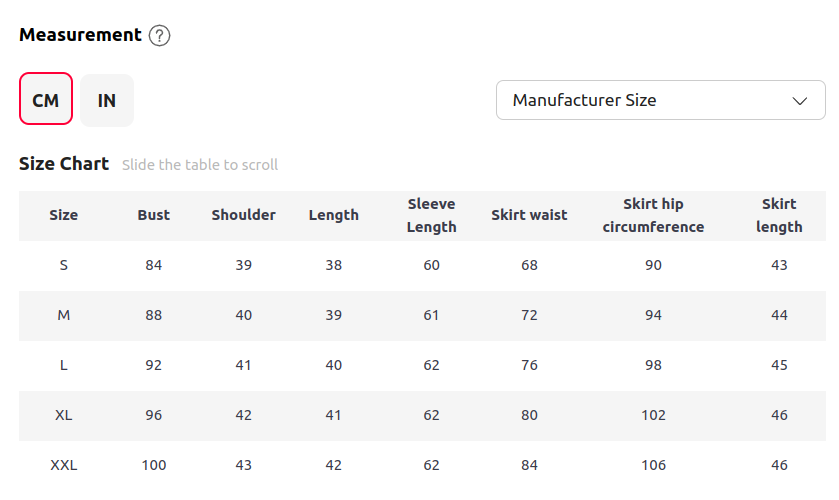Viewport: 839px width, 500px height.
Task: Select the XXL size row label
Action: (x=64, y=465)
